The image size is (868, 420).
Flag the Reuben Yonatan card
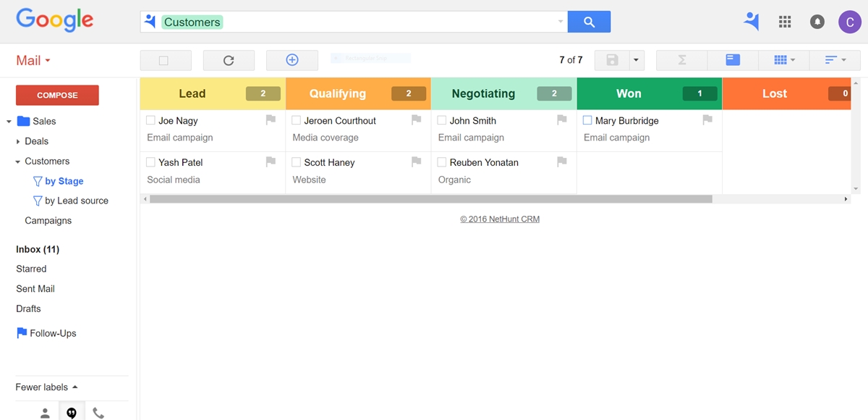[x=561, y=162]
